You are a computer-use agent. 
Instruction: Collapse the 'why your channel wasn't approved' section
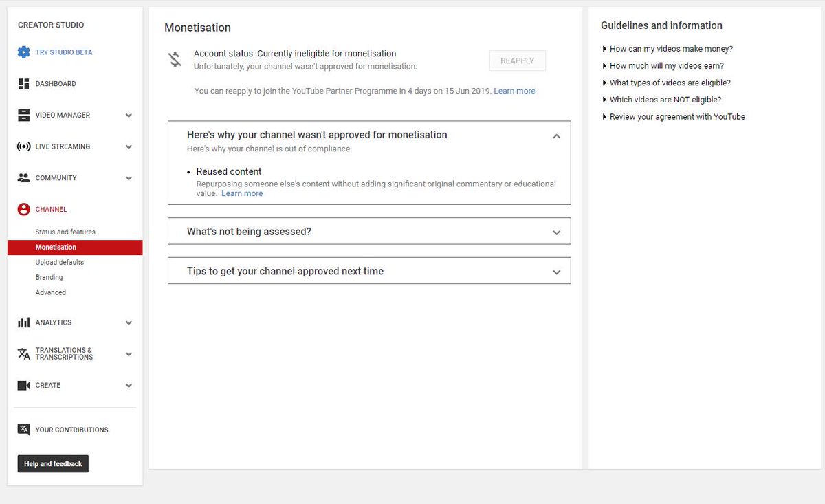[557, 136]
